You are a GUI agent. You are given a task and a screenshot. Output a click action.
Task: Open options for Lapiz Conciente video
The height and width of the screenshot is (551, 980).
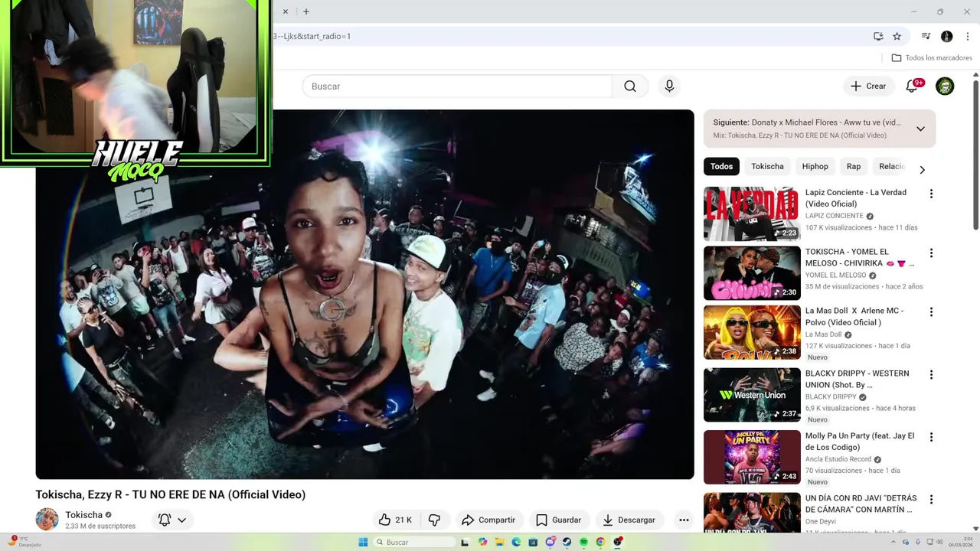[931, 194]
